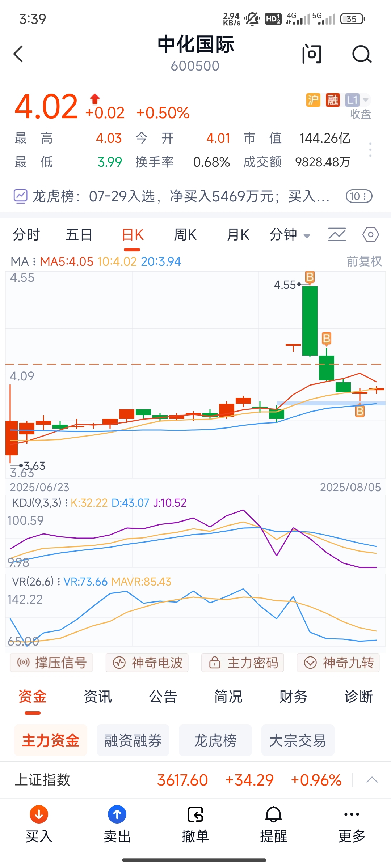This screenshot has height=868, width=391.
Task: Switch to 月K chart tab
Action: click(x=238, y=235)
